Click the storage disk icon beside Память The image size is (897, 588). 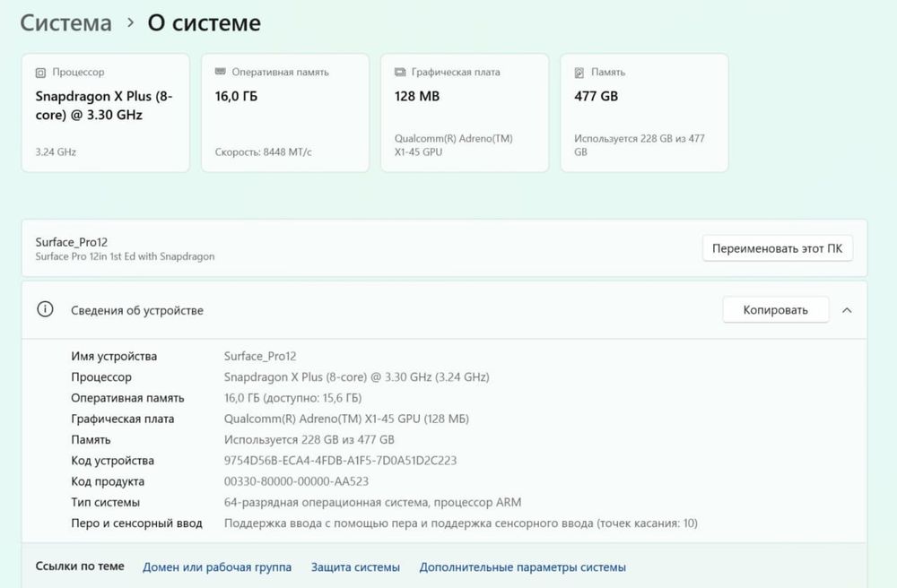point(579,73)
